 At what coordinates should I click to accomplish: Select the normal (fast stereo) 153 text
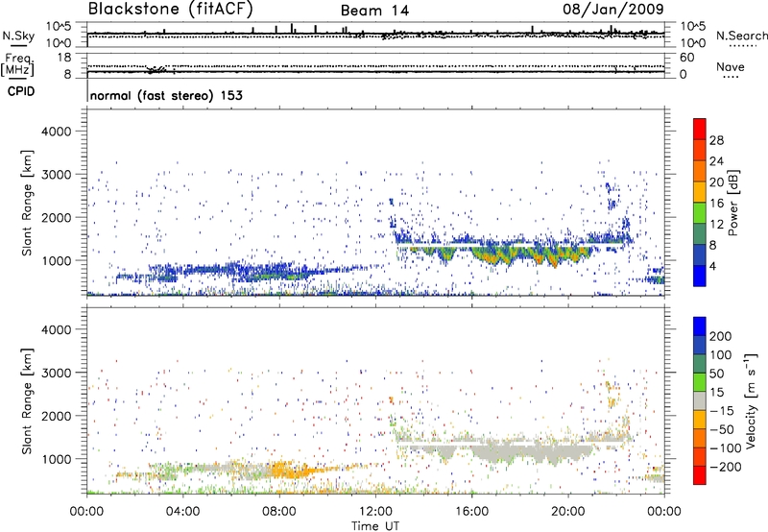(x=166, y=95)
